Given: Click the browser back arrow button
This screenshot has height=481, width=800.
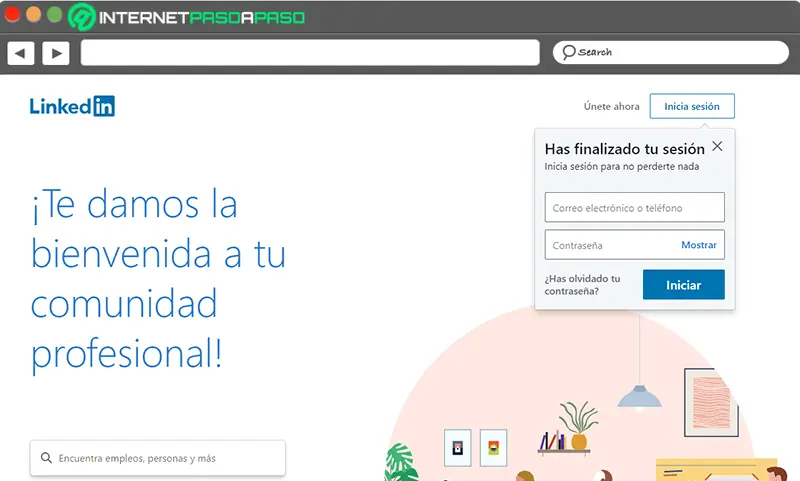Looking at the screenshot, I should [21, 53].
